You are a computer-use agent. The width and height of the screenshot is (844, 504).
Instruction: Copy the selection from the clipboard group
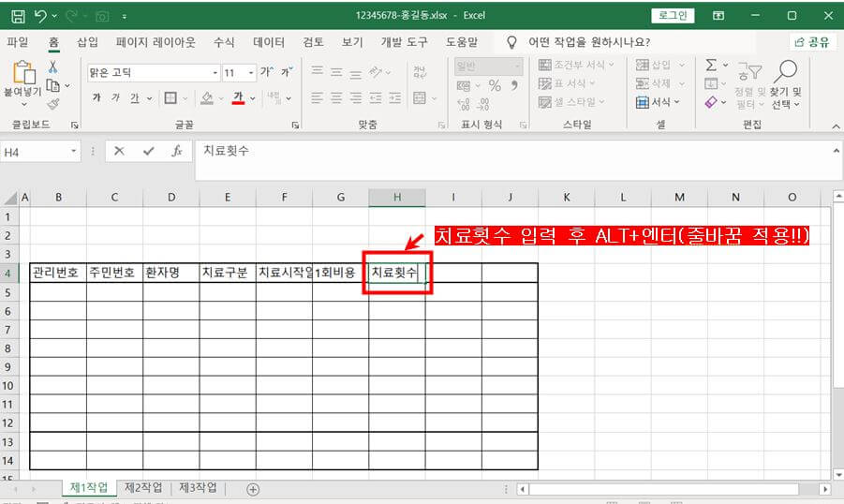(52, 85)
